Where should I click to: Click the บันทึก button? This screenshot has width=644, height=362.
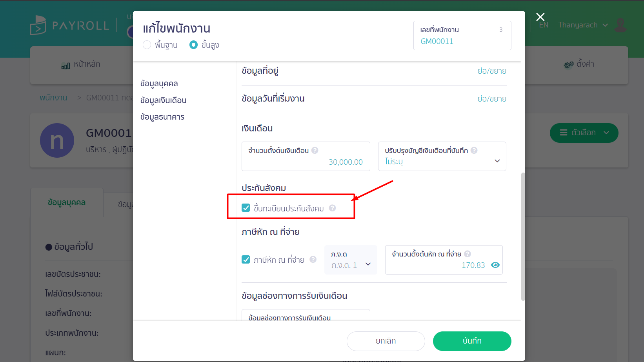pyautogui.click(x=472, y=341)
